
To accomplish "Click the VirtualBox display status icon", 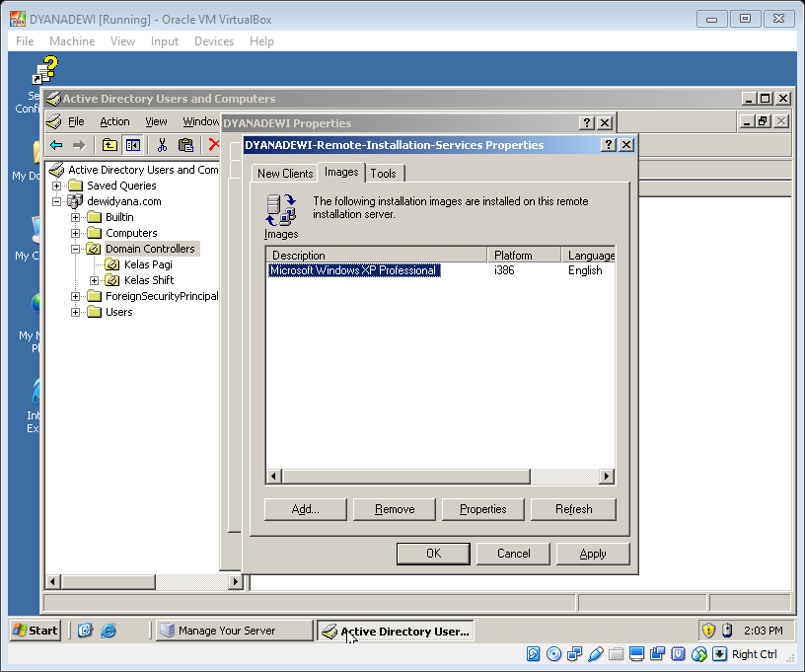I will tap(636, 654).
